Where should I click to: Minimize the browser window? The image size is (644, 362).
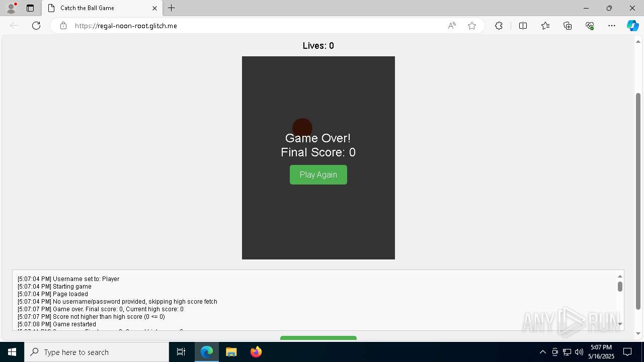tap(586, 8)
